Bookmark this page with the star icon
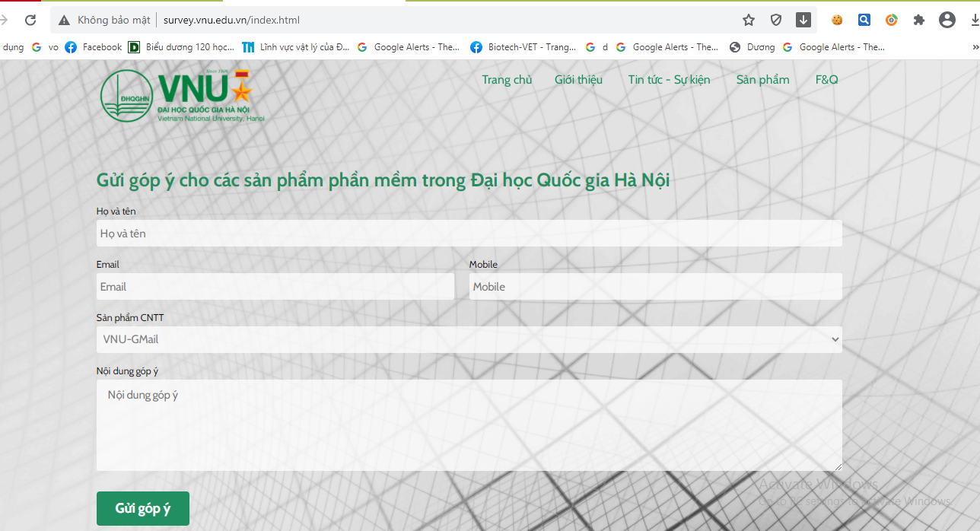980x531 pixels. [749, 21]
